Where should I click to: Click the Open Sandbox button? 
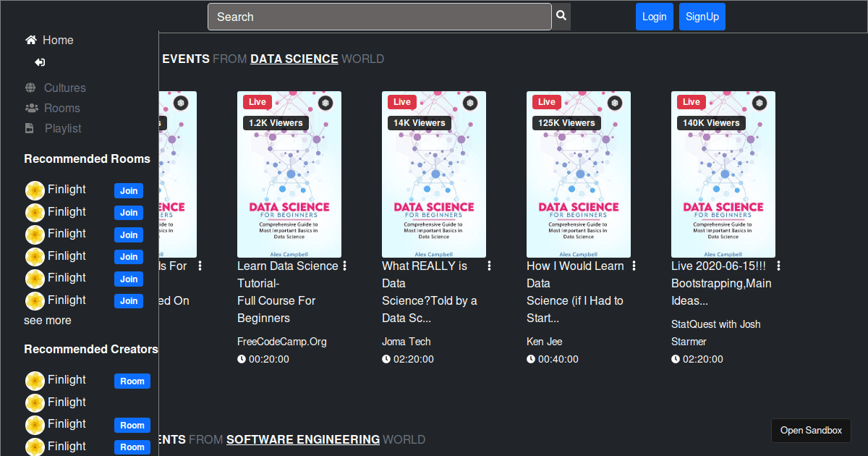click(x=811, y=430)
